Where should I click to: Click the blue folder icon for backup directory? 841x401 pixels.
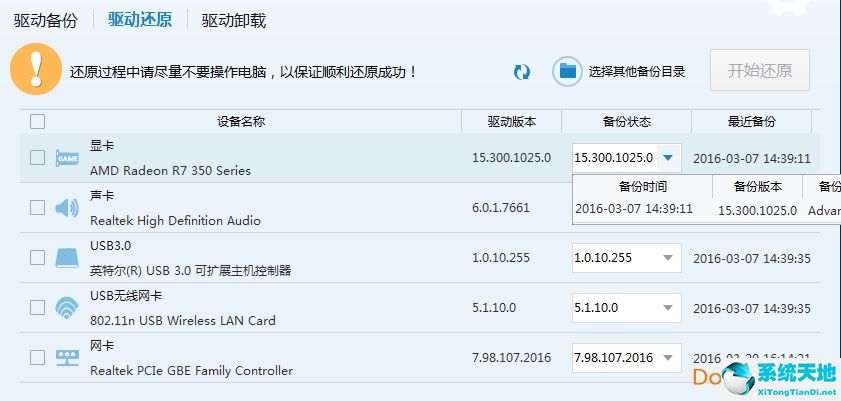[x=568, y=71]
